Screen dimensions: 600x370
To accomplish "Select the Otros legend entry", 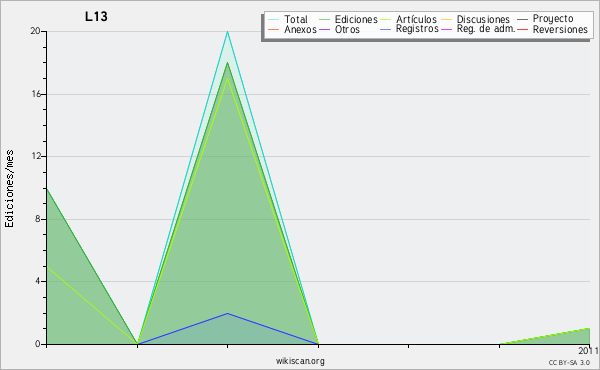I will pos(347,29).
